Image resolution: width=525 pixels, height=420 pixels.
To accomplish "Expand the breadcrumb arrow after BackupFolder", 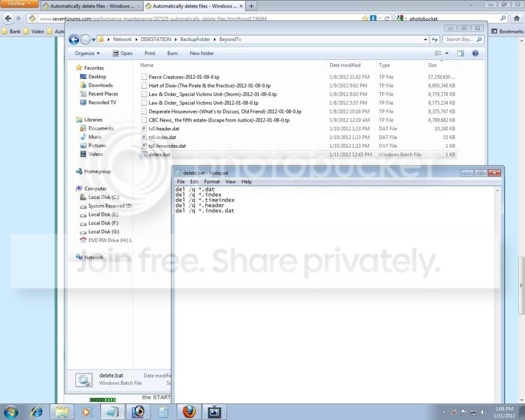I will click(215, 39).
